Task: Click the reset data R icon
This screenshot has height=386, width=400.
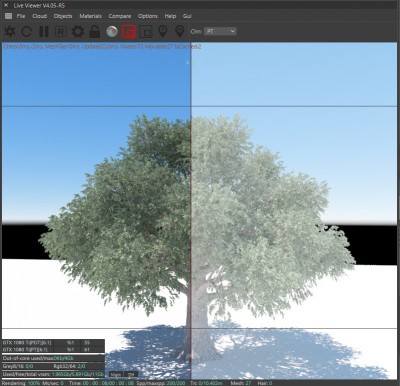Action: tap(61, 31)
